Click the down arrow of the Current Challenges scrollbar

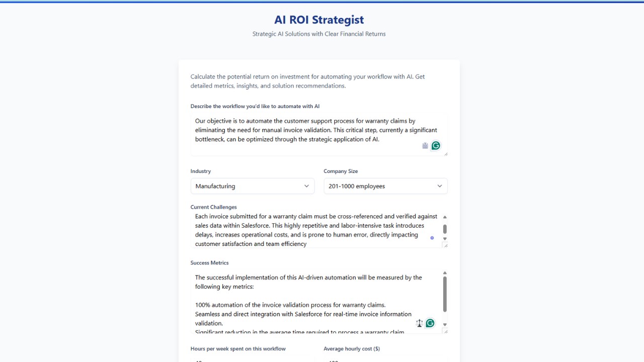click(445, 238)
